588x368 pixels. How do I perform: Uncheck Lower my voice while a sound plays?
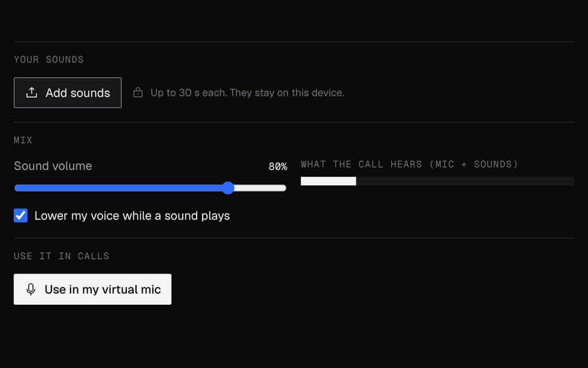21,215
